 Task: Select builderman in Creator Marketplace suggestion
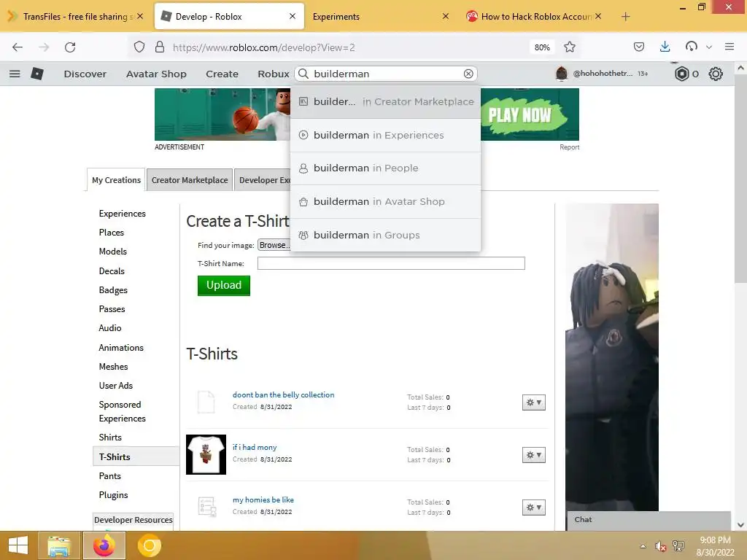pos(385,102)
